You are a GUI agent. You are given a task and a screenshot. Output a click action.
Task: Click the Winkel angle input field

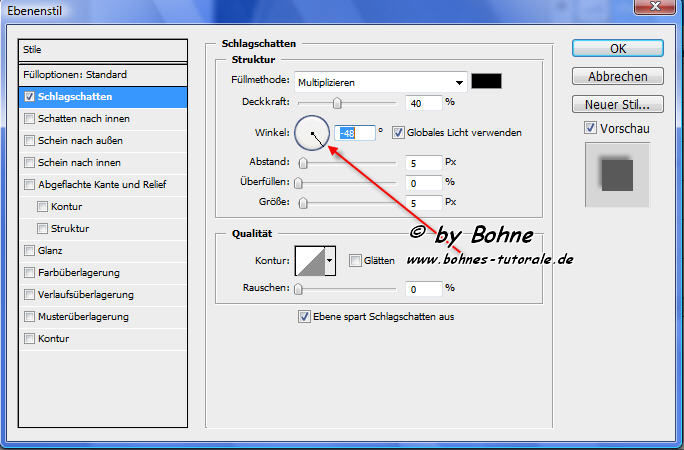click(355, 133)
